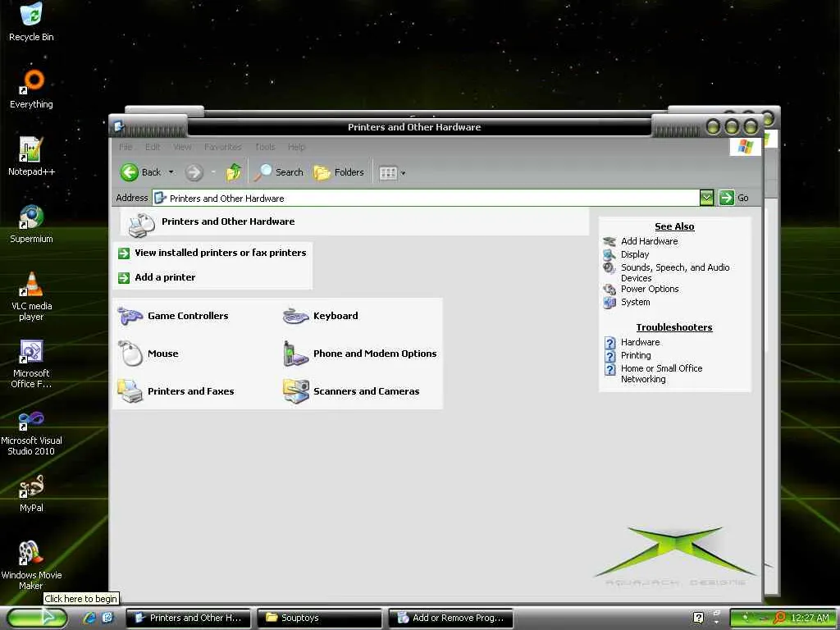Launch Internet Explorer from Quick Launch
Image resolution: width=840 pixels, height=630 pixels.
click(x=89, y=618)
